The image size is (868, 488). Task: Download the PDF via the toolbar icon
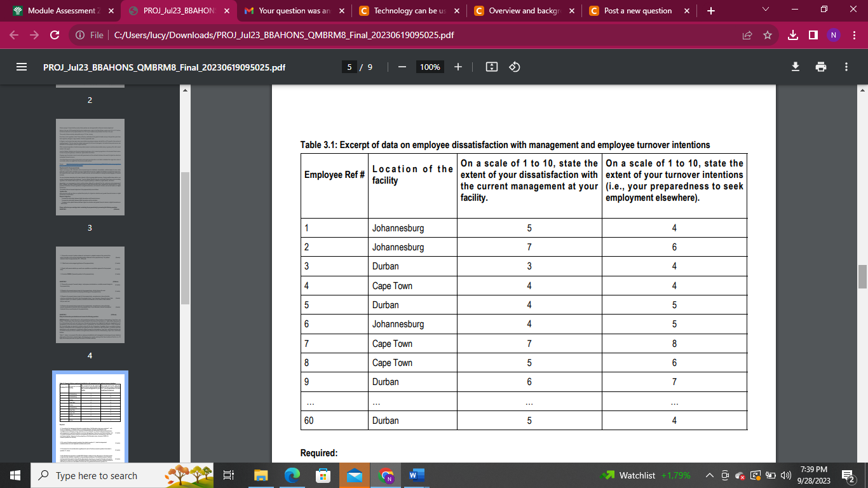[x=795, y=67]
